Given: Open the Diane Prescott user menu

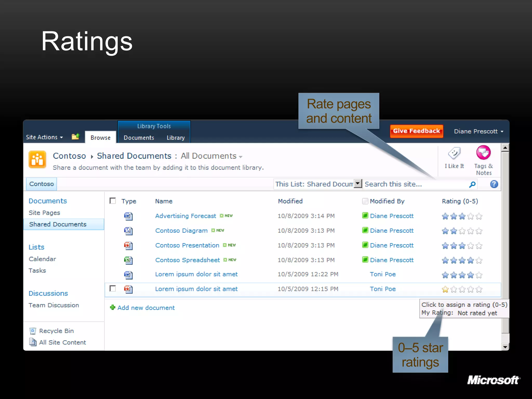Looking at the screenshot, I should point(478,131).
